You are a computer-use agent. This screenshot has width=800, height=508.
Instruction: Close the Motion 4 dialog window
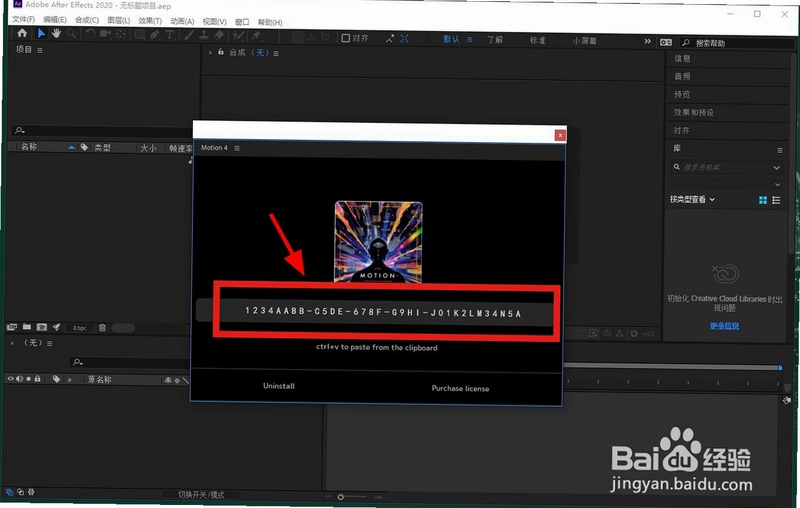[560, 135]
